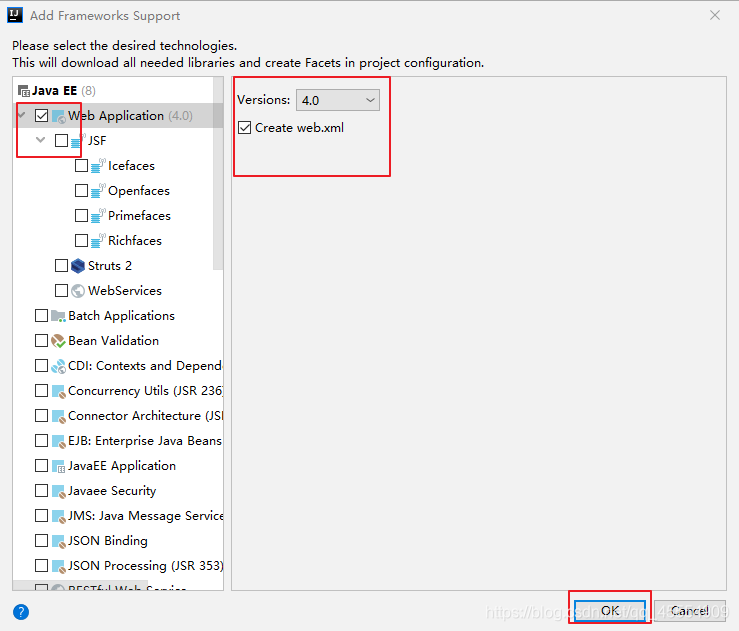The image size is (739, 631).
Task: Click the Batch Applications folder icon
Action: click(x=58, y=316)
